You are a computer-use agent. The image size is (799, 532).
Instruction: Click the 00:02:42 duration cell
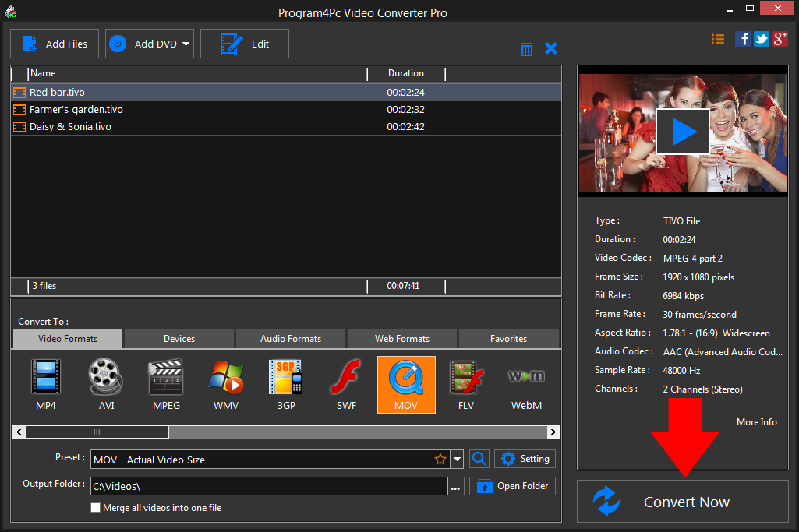point(405,127)
